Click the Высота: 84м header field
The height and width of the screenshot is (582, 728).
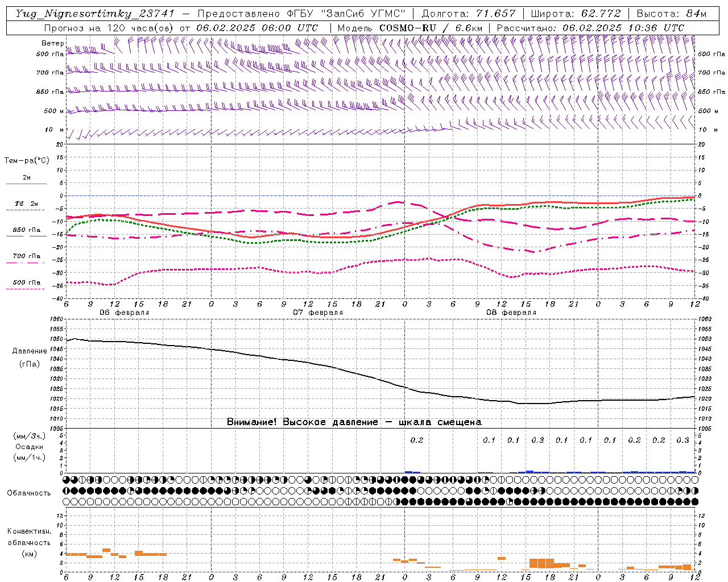(671, 14)
